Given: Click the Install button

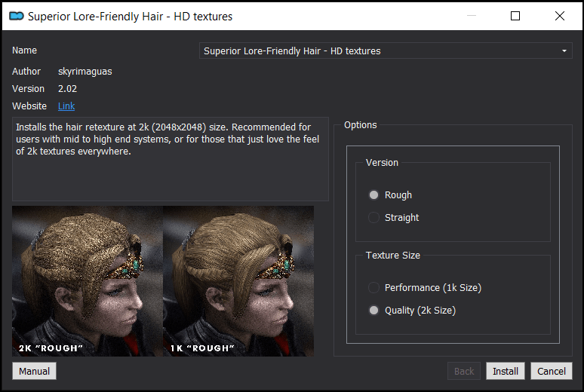Looking at the screenshot, I should (x=505, y=371).
